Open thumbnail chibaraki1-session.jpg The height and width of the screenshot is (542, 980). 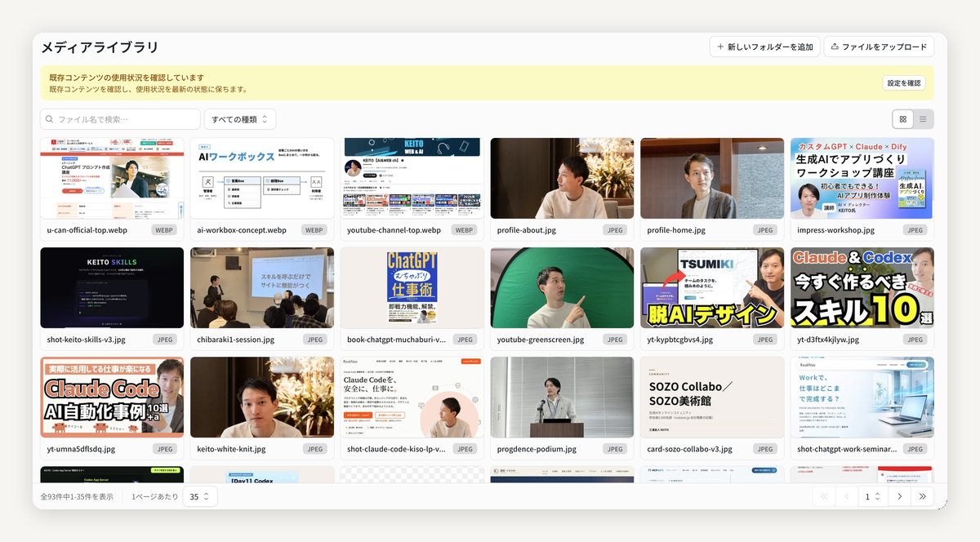tap(262, 287)
